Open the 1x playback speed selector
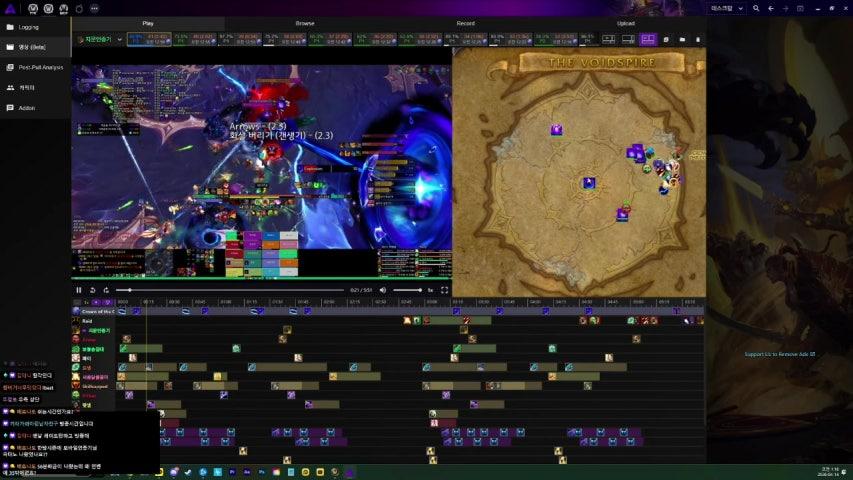The height and width of the screenshot is (480, 853). [430, 290]
